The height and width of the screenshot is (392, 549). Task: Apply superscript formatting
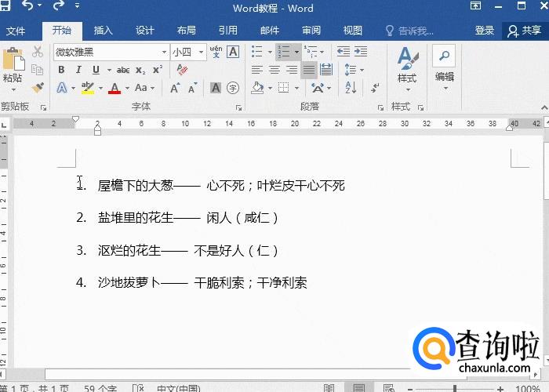[x=158, y=70]
